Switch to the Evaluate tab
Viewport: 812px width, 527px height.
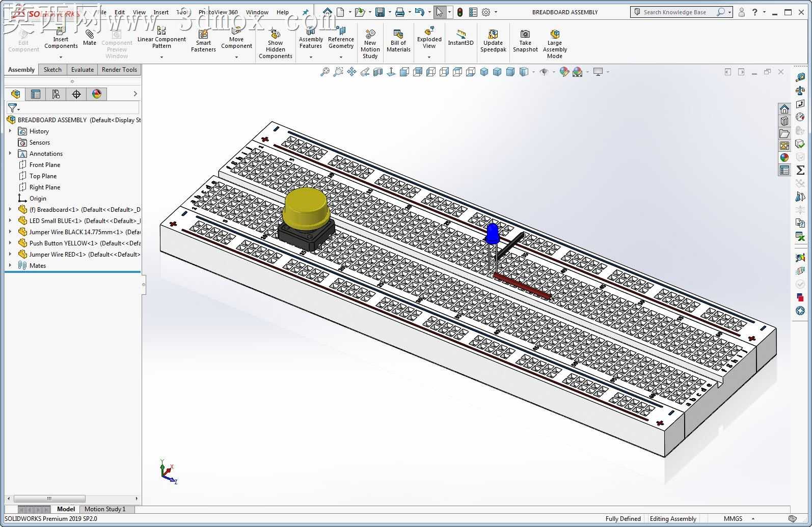(83, 70)
